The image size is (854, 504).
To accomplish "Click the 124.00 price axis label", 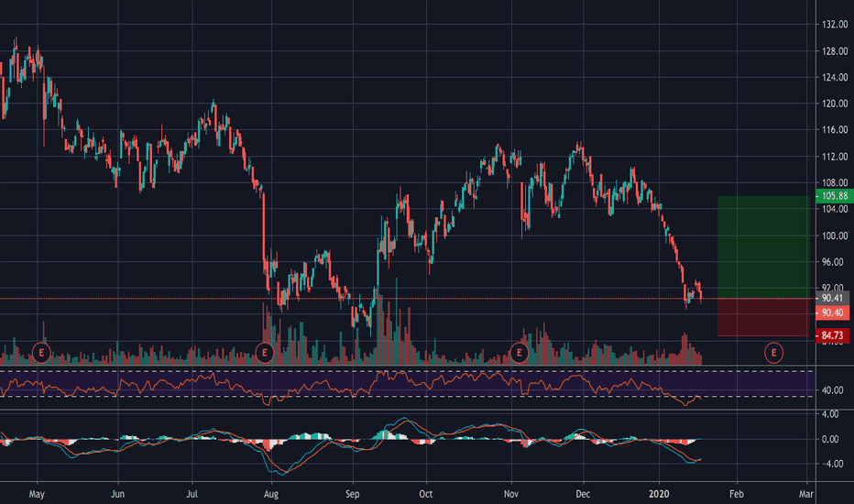I will [x=835, y=77].
